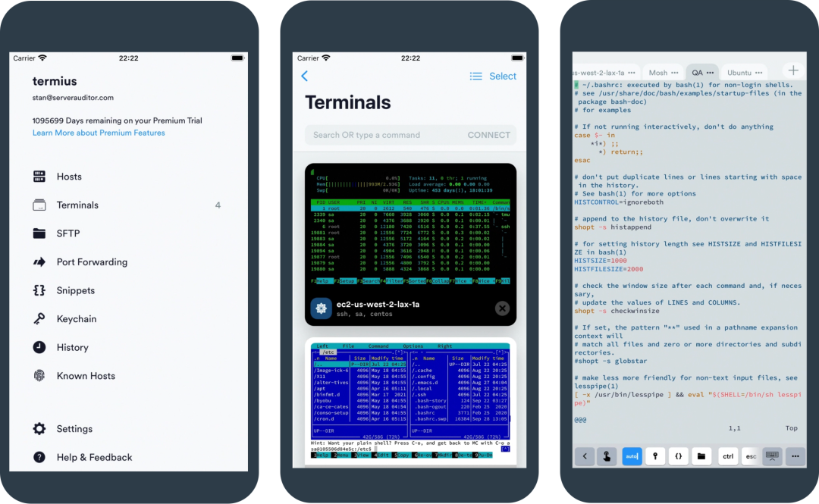The height and width of the screenshot is (504, 819).
Task: Open Keychain in the side menu
Action: (x=77, y=319)
